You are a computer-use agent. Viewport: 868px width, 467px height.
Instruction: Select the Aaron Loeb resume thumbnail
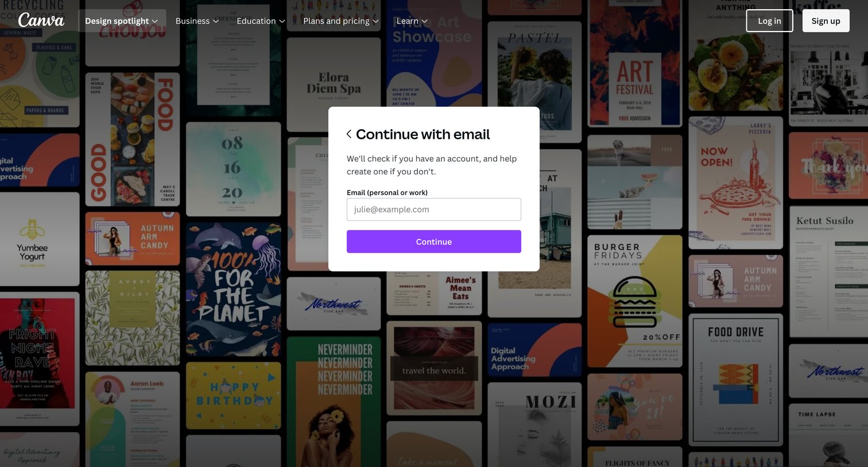[x=133, y=419]
